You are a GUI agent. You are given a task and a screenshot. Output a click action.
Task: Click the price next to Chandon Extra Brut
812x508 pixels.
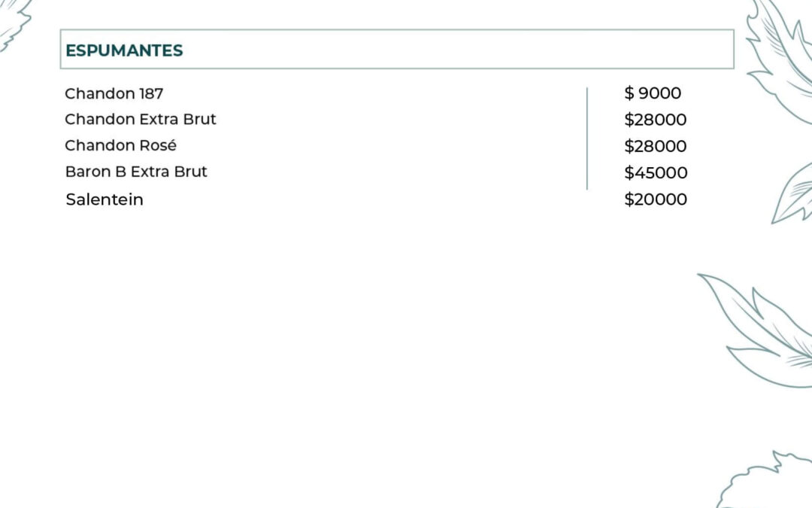click(x=656, y=120)
